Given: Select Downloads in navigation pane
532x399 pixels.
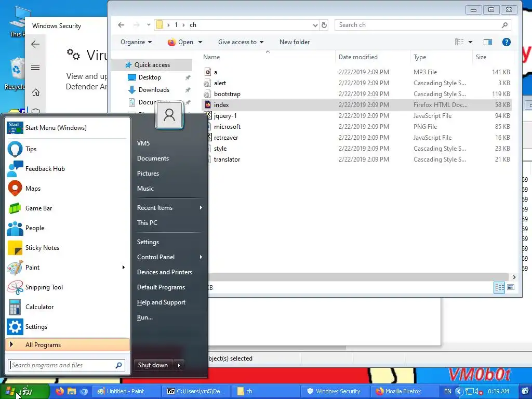Looking at the screenshot, I should (x=154, y=90).
